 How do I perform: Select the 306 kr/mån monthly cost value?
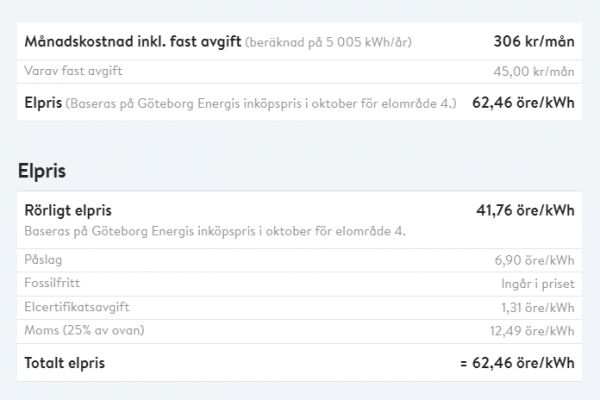pyautogui.click(x=534, y=41)
